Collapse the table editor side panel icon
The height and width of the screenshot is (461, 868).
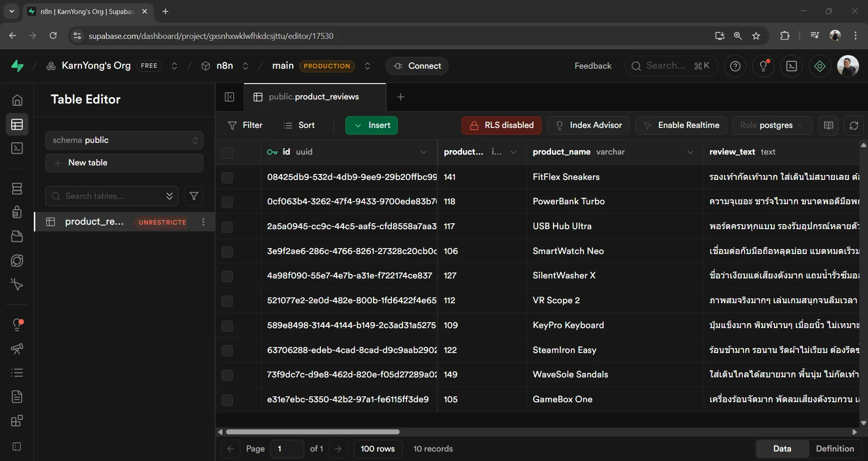coord(230,97)
